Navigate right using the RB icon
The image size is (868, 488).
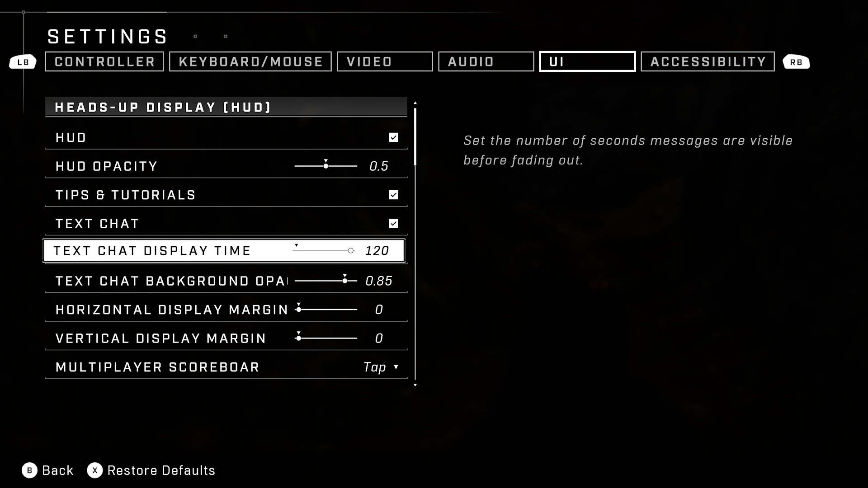point(797,61)
